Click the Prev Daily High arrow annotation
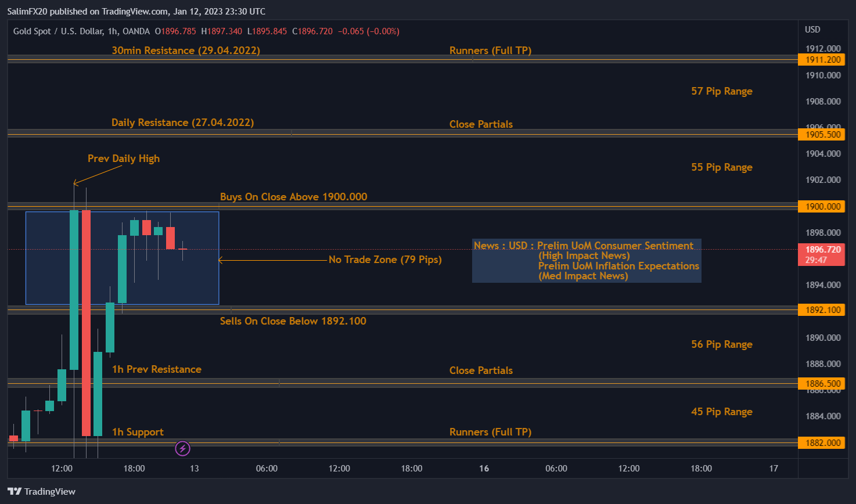Screen dimensions: 856x504 pyautogui.click(x=123, y=158)
